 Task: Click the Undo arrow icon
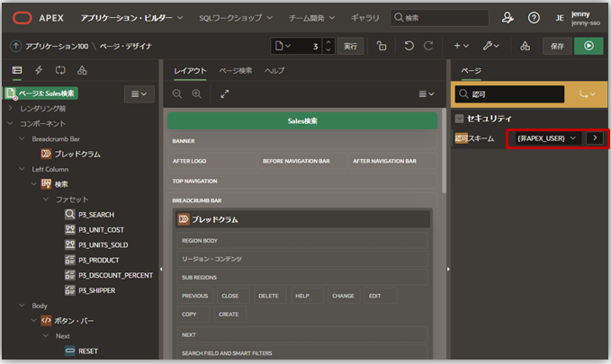click(x=409, y=46)
